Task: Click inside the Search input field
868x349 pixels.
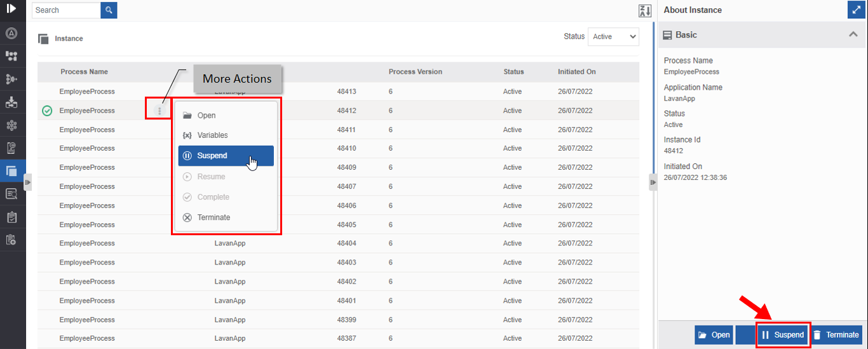Action: point(66,10)
